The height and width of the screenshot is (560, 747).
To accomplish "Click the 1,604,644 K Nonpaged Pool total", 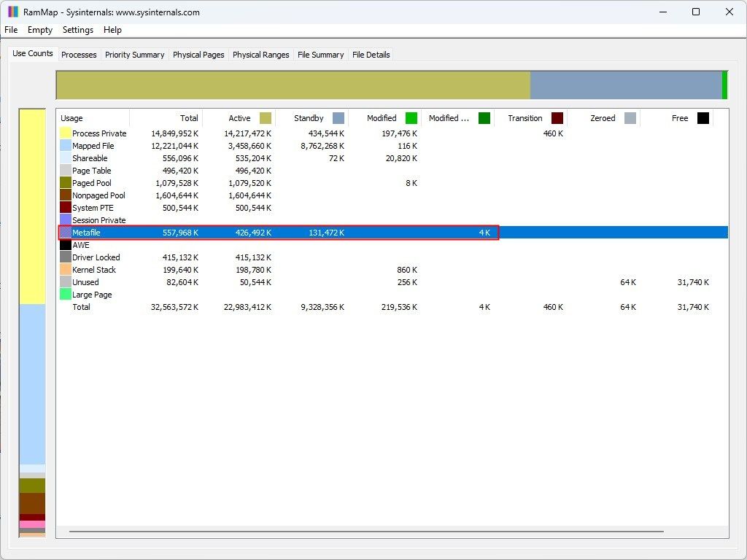I will (x=177, y=195).
